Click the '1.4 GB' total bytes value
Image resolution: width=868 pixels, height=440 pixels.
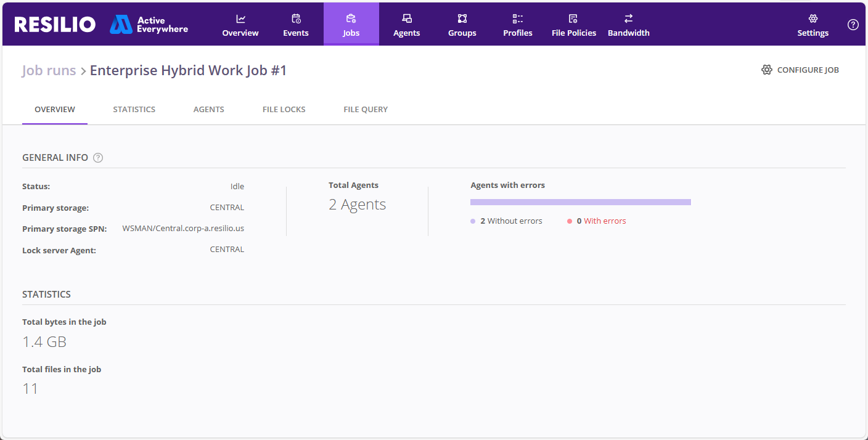(x=44, y=342)
